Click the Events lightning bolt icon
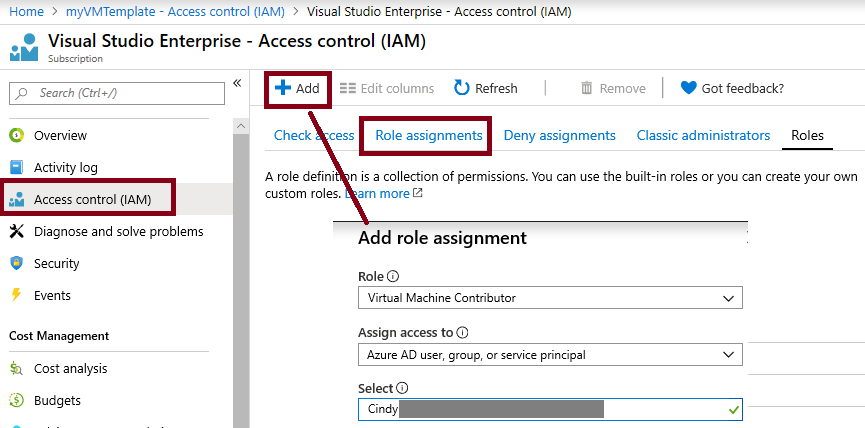 click(x=17, y=295)
